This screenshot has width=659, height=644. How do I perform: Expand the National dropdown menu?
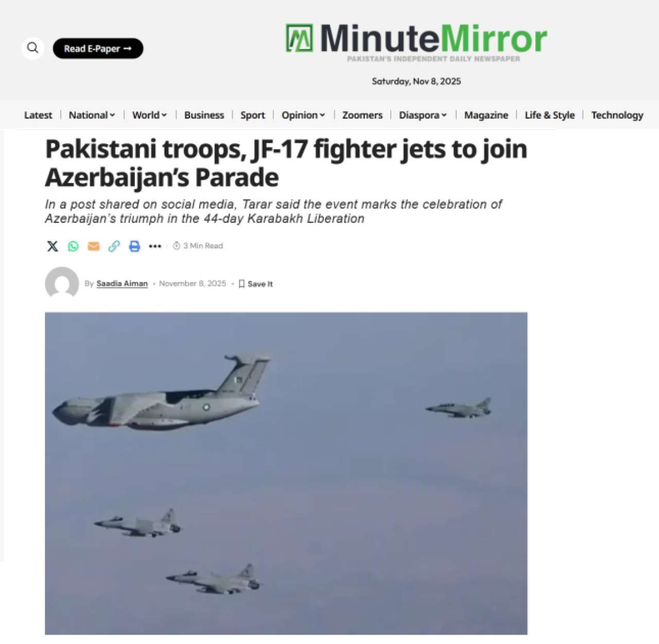[92, 115]
